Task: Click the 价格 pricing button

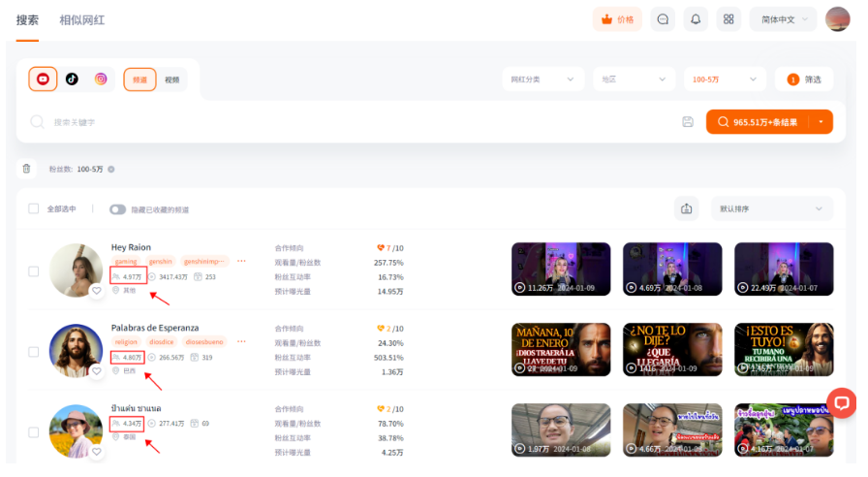Action: 617,19
